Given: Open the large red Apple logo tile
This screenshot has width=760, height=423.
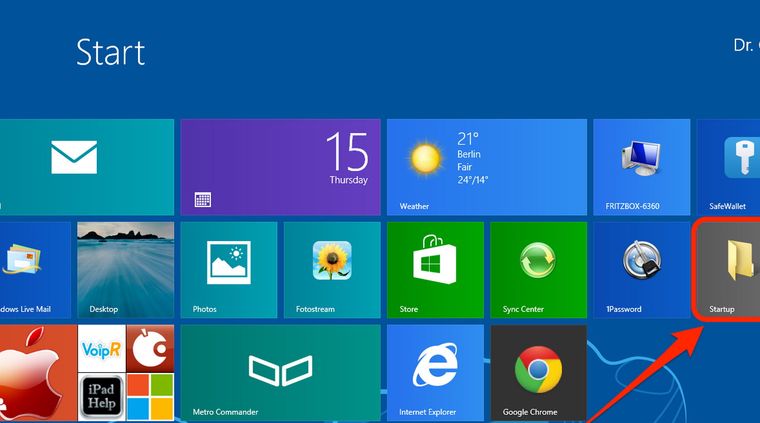Looking at the screenshot, I should coord(38,373).
